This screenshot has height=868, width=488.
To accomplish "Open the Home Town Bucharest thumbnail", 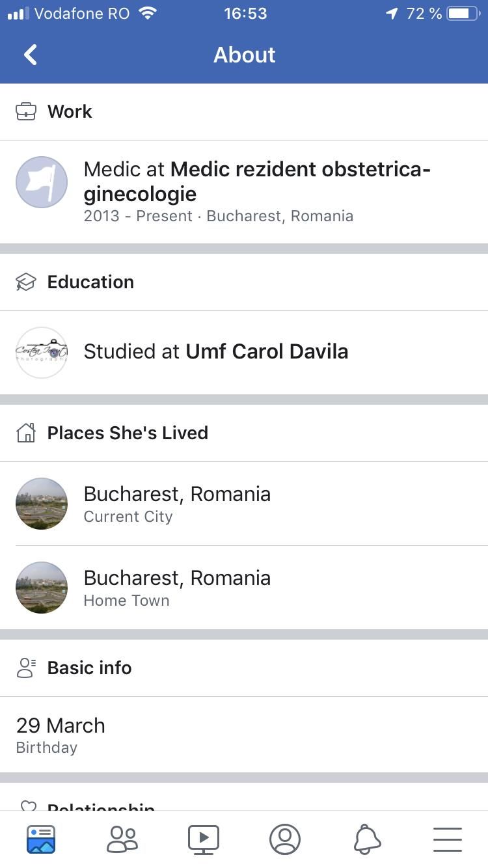I will pyautogui.click(x=42, y=588).
